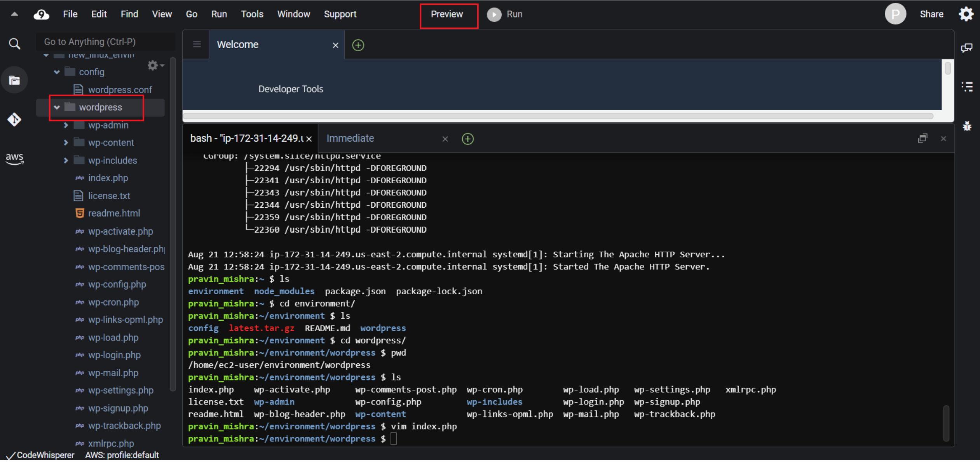Select wp-signup.php in file tree
Image resolution: width=980 pixels, height=462 pixels.
(118, 408)
